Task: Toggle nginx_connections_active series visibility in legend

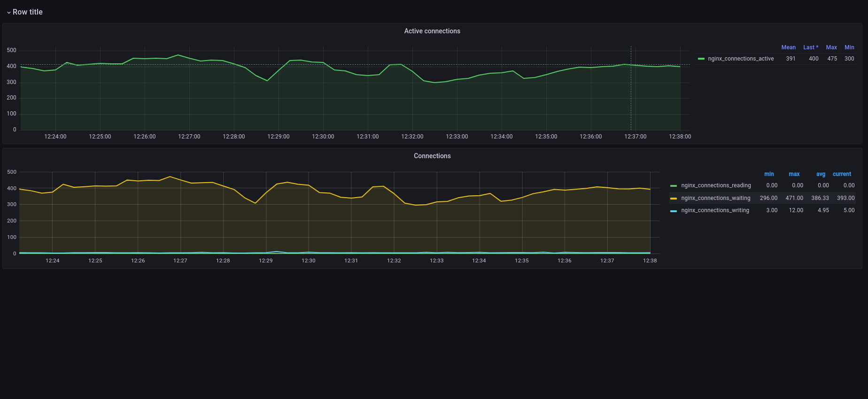Action: [740, 59]
